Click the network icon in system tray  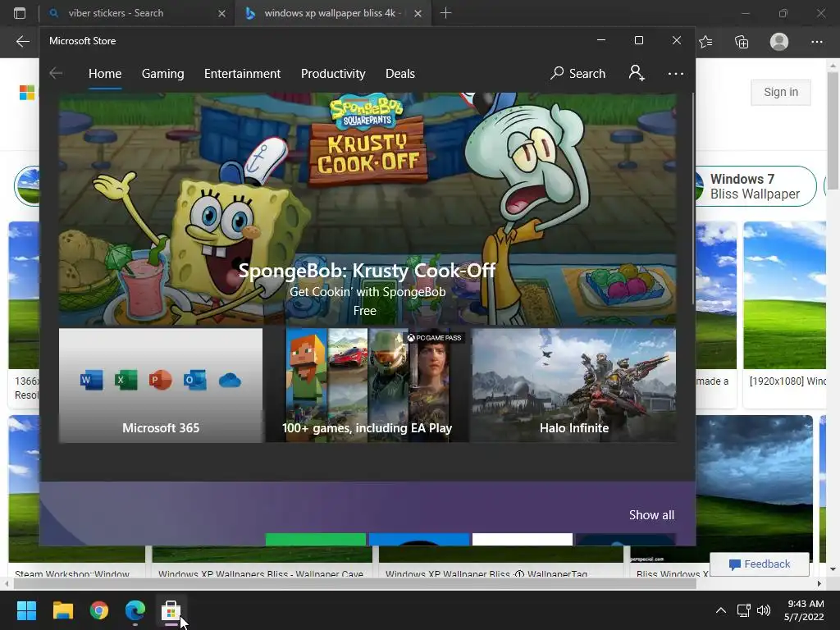[743, 610]
